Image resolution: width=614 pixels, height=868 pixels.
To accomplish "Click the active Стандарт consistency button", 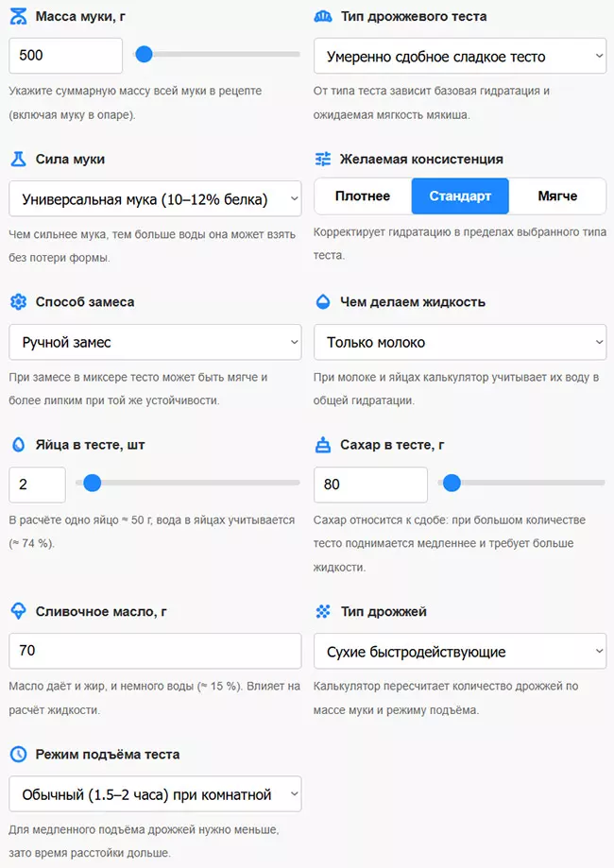I will point(459,196).
